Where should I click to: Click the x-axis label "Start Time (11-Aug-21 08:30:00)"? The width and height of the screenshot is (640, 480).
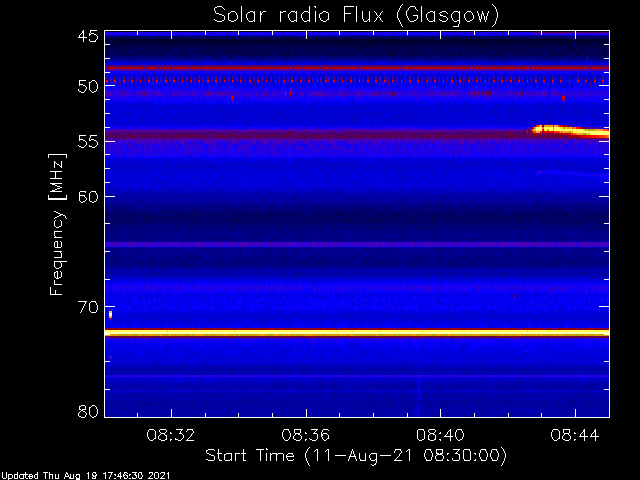click(x=356, y=456)
